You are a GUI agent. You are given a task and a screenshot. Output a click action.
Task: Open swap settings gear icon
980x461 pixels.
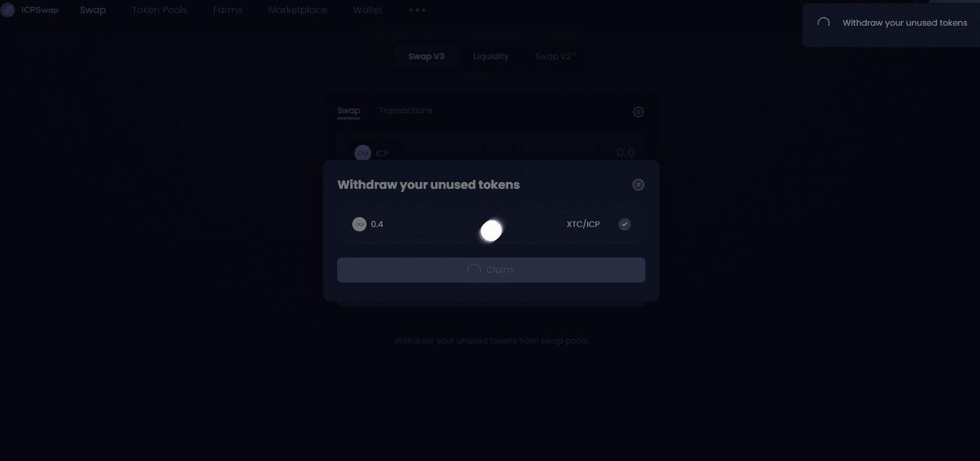point(638,112)
